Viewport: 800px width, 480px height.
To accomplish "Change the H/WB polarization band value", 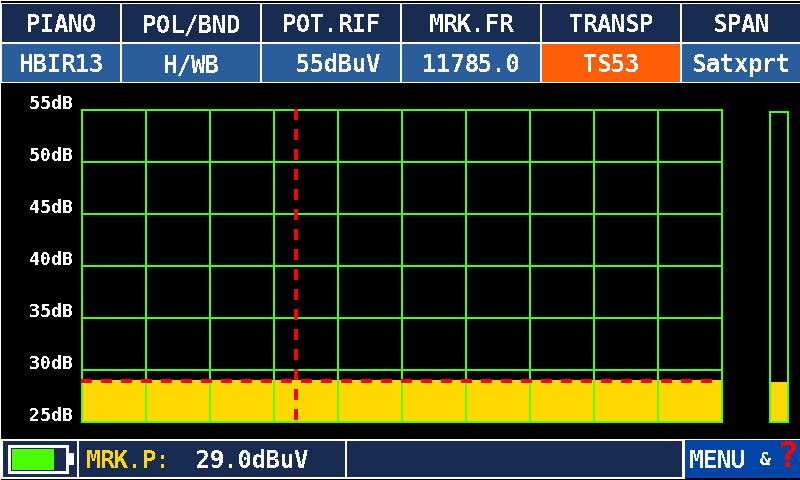I will click(191, 63).
